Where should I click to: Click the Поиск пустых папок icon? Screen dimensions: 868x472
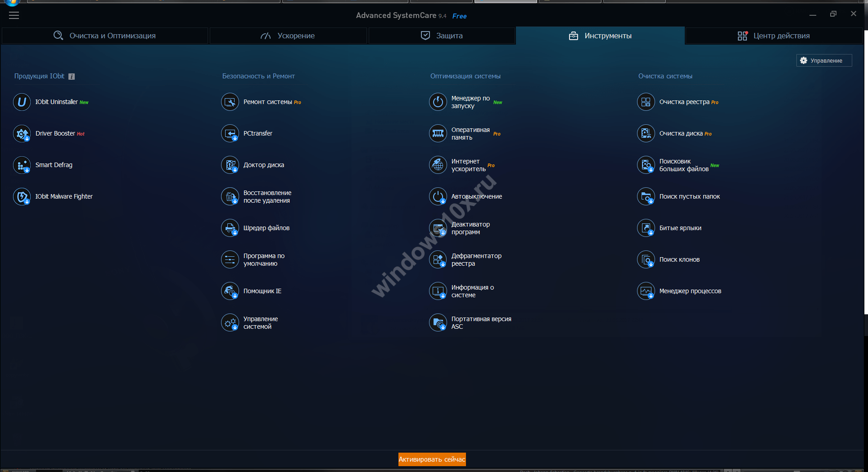point(646,196)
